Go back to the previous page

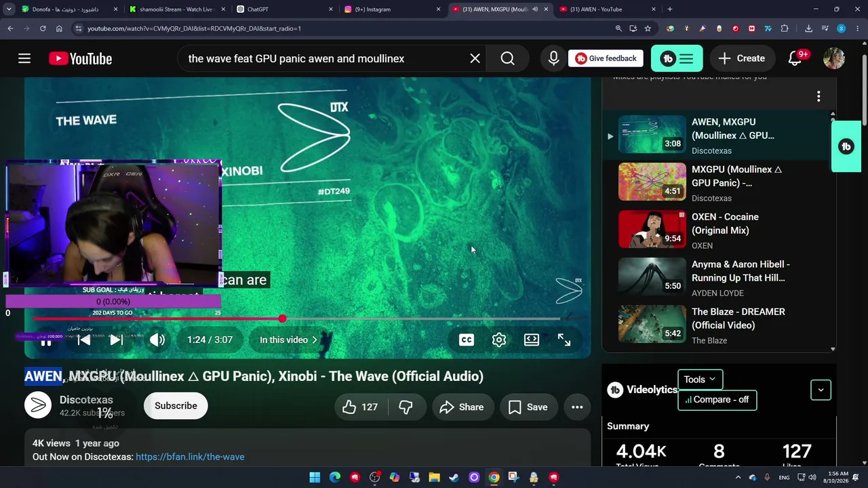(10, 28)
